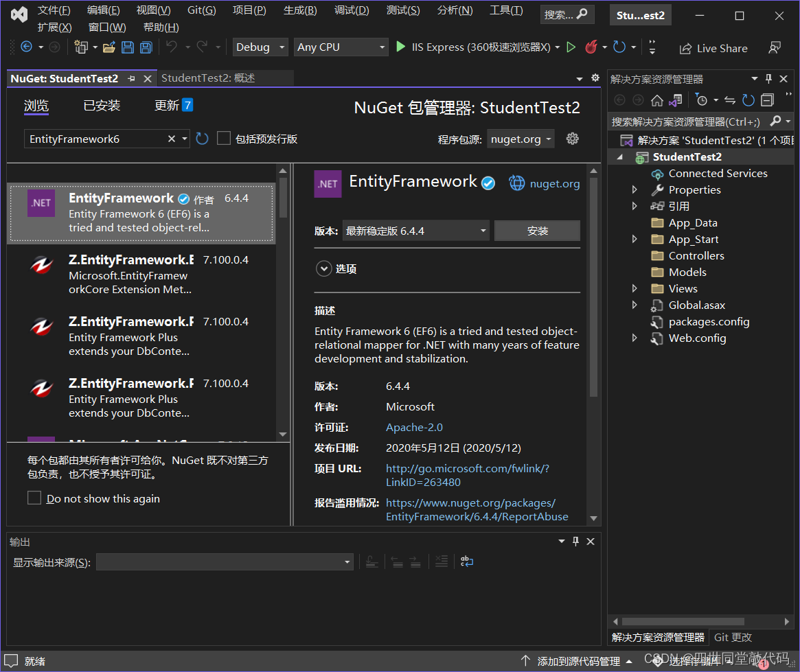Screen dimensions: 800x672
Task: Click the browser refresh icon in toolbar
Action: click(x=619, y=47)
